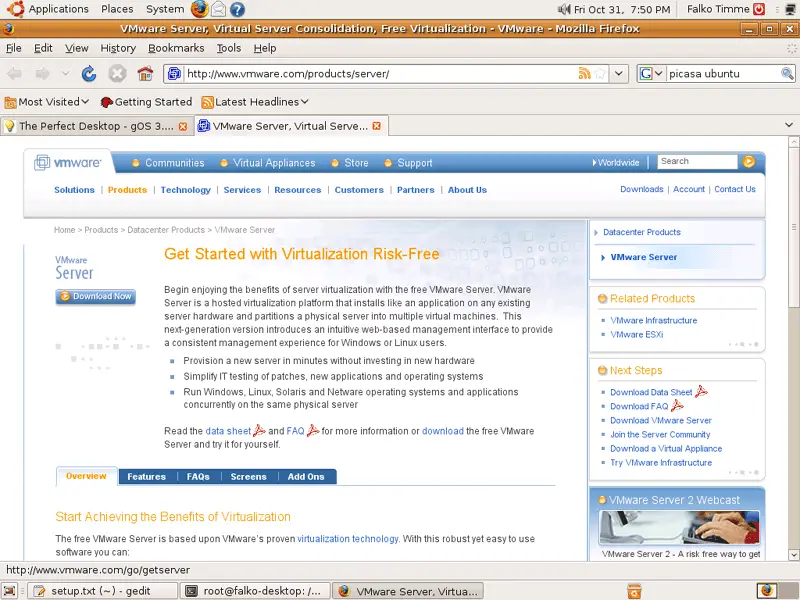The height and width of the screenshot is (600, 800).
Task: Click Join the Server Community link
Action: click(660, 434)
